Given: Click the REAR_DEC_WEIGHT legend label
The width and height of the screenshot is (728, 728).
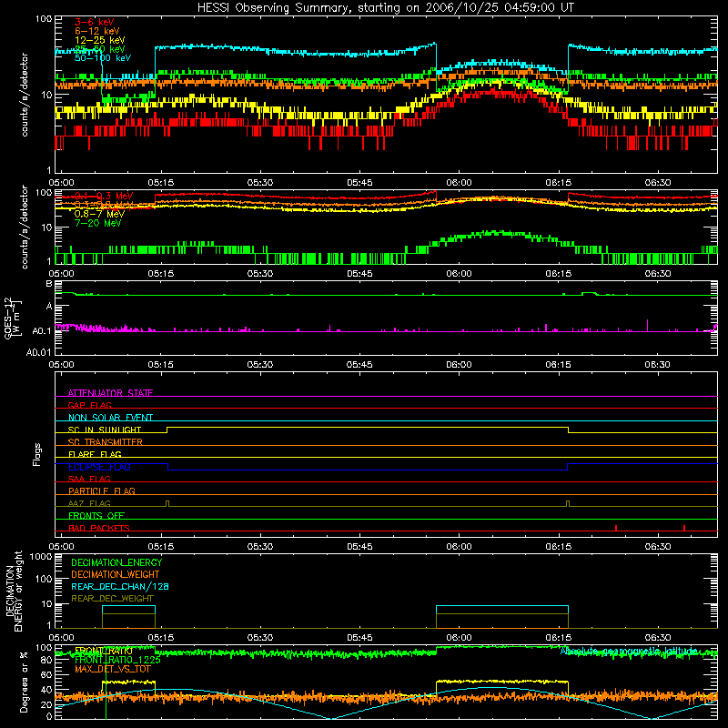Looking at the screenshot, I should pos(112,599).
